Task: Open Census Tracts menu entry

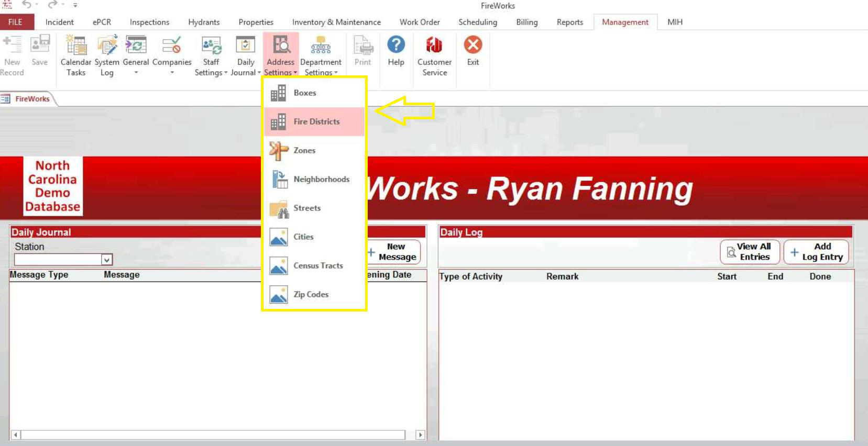Action: (x=314, y=266)
